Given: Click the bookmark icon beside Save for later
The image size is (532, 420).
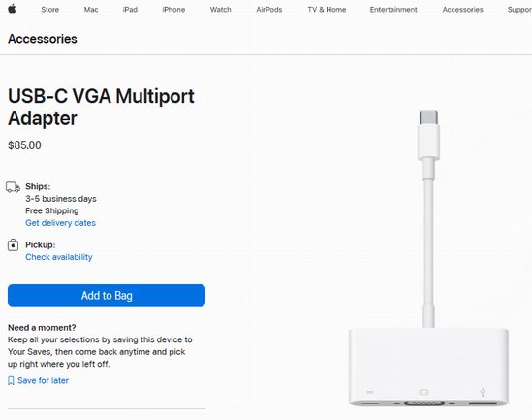Looking at the screenshot, I should click(11, 380).
